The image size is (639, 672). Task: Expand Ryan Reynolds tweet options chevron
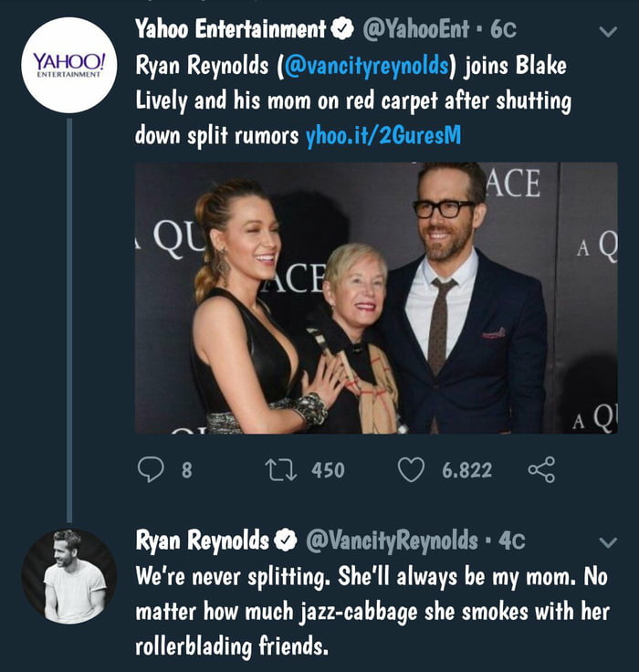pos(608,542)
